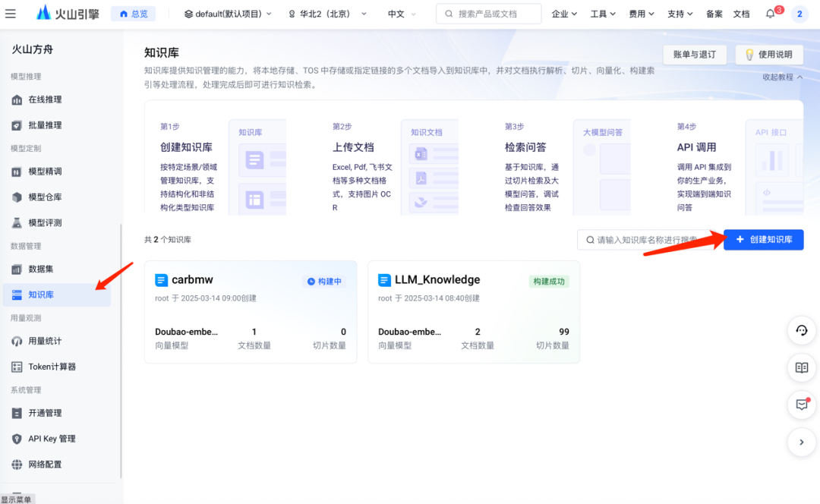Click the 数据集 sidebar icon

(17, 269)
